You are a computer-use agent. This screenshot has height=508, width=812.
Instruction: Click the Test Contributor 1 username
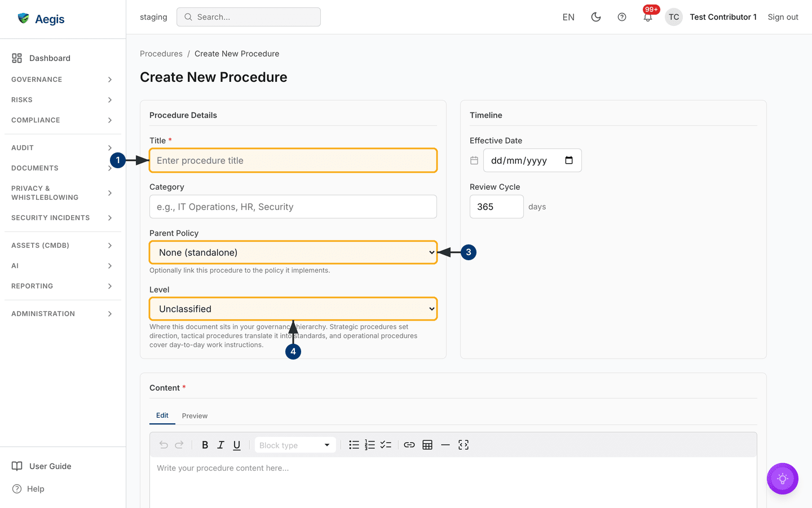coord(723,17)
